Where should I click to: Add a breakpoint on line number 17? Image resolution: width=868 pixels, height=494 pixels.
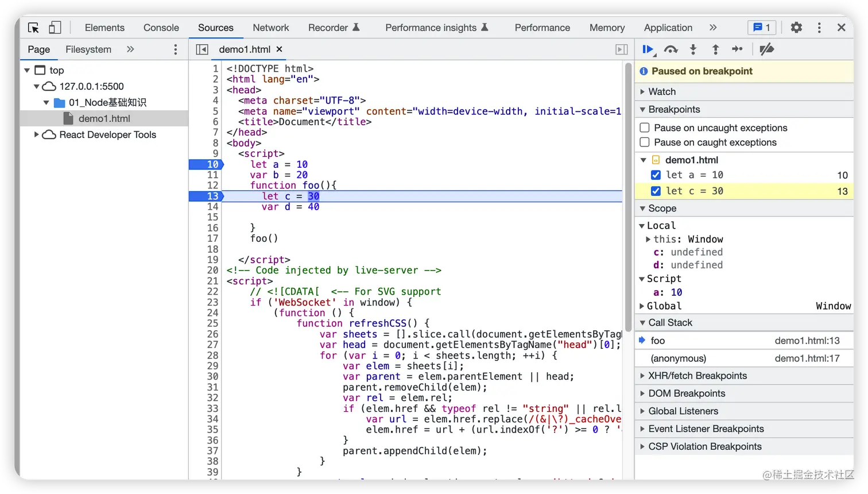[x=212, y=238]
